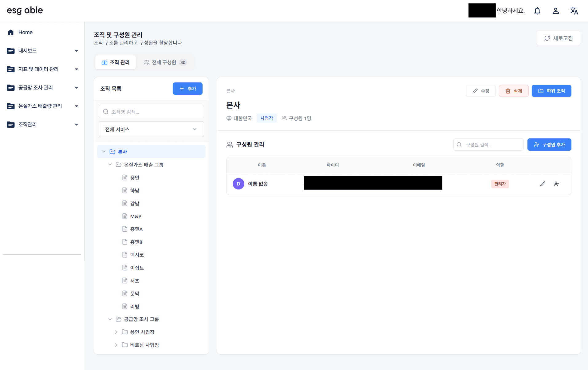Expand the 지표 및 데이터 관리 menu arrow
588x370 pixels.
77,69
